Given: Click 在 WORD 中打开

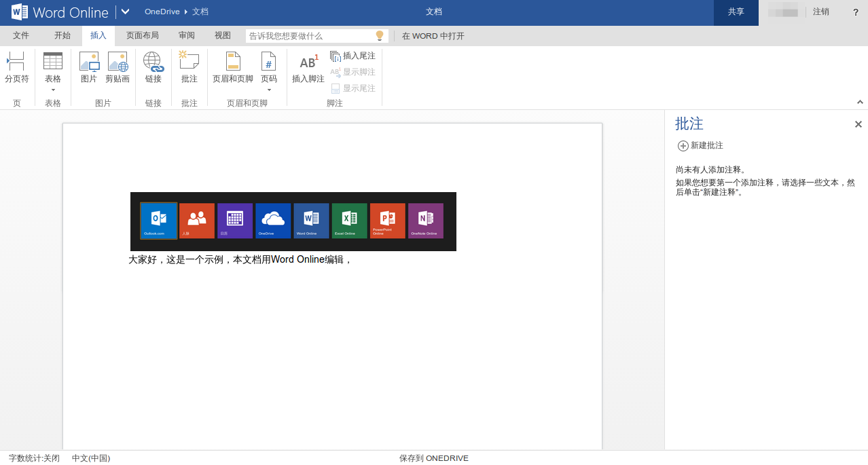Looking at the screenshot, I should 433,36.
